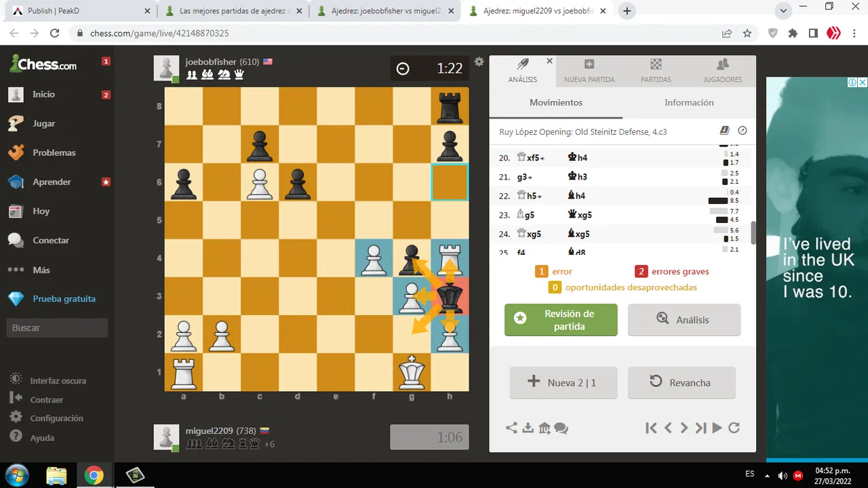Click the add to library icon
868x488 pixels.
tap(545, 428)
